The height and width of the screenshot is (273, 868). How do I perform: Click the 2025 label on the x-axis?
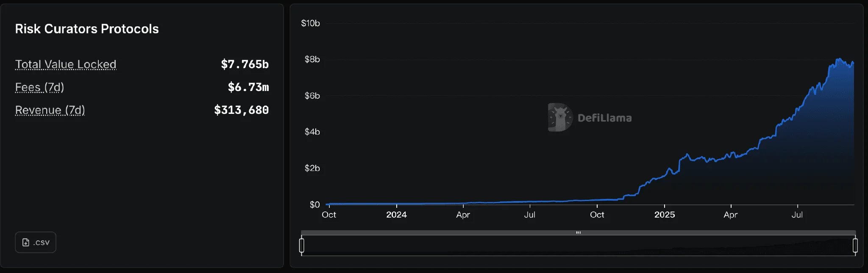664,215
